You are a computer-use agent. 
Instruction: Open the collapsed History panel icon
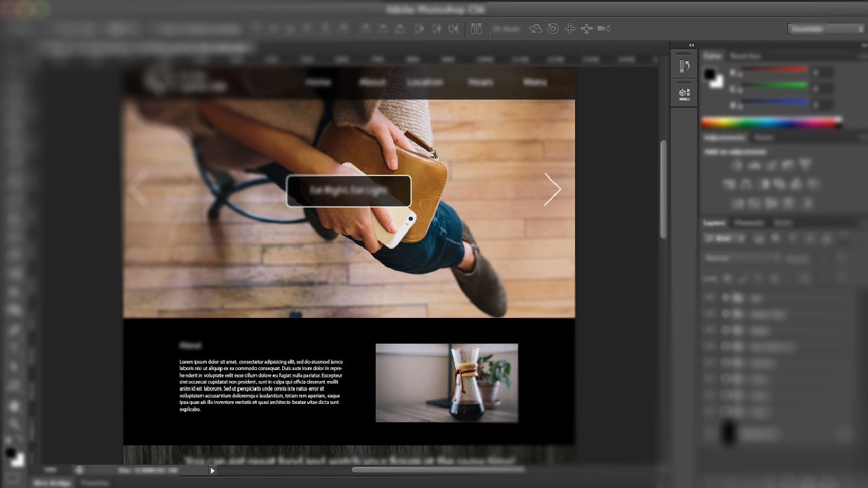[x=684, y=65]
